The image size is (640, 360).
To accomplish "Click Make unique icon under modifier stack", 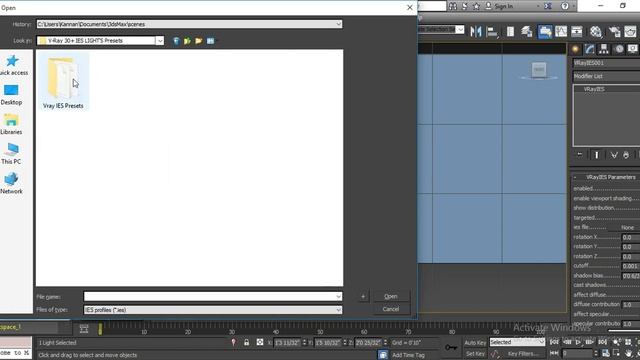I will click(x=614, y=155).
